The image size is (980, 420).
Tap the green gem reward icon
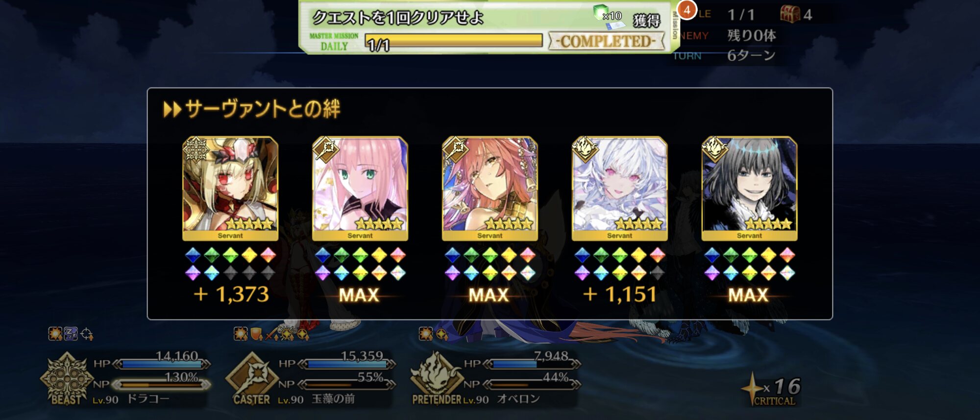(600, 12)
